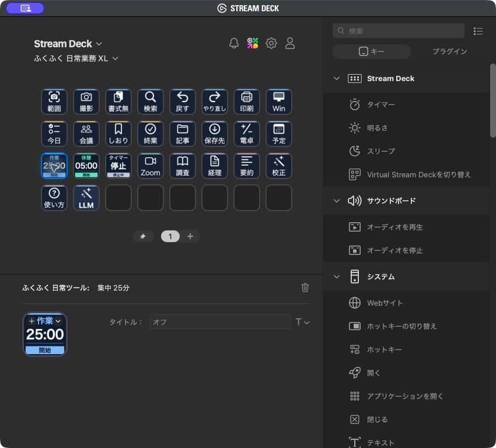Viewport: 496px width, 448px height.
Task: Select page 1 indicator
Action: pyautogui.click(x=170, y=236)
